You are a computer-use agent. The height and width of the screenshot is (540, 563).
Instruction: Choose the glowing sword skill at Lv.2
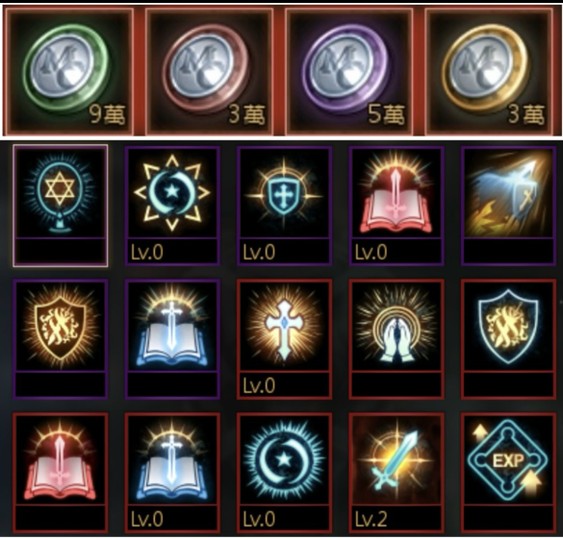[396, 472]
